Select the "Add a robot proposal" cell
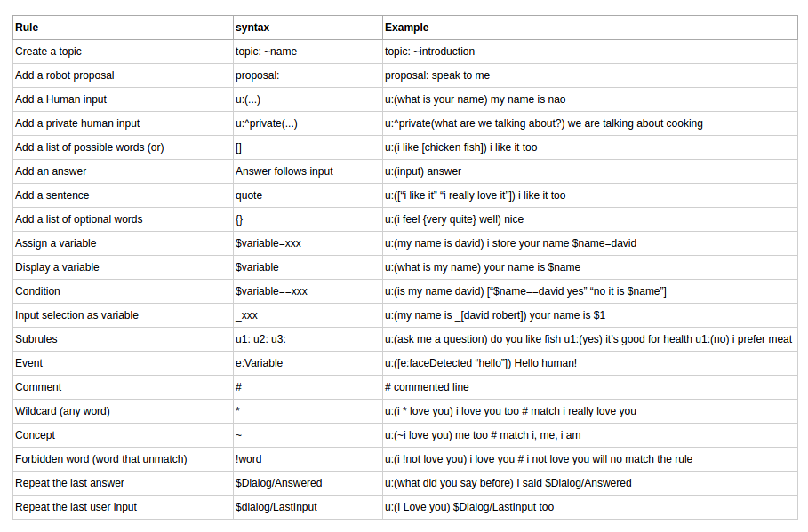Image resolution: width=808 pixels, height=532 pixels. click(65, 75)
